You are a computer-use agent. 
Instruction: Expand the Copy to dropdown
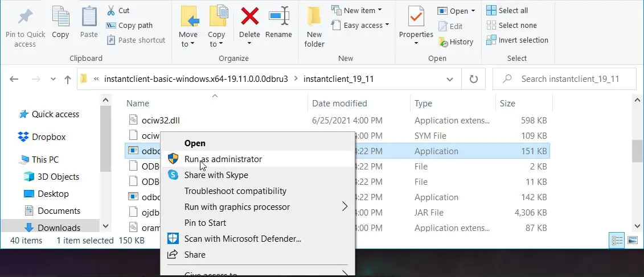click(217, 44)
